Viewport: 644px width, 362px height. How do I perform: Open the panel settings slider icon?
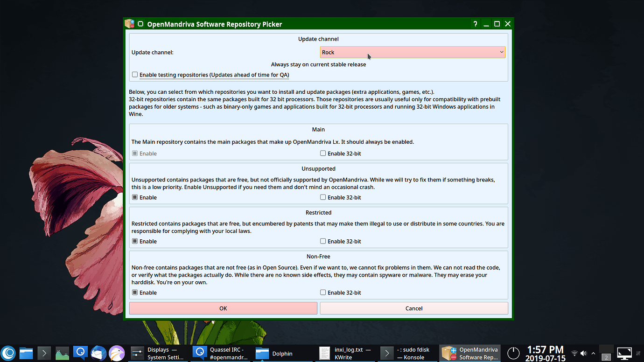click(x=639, y=353)
